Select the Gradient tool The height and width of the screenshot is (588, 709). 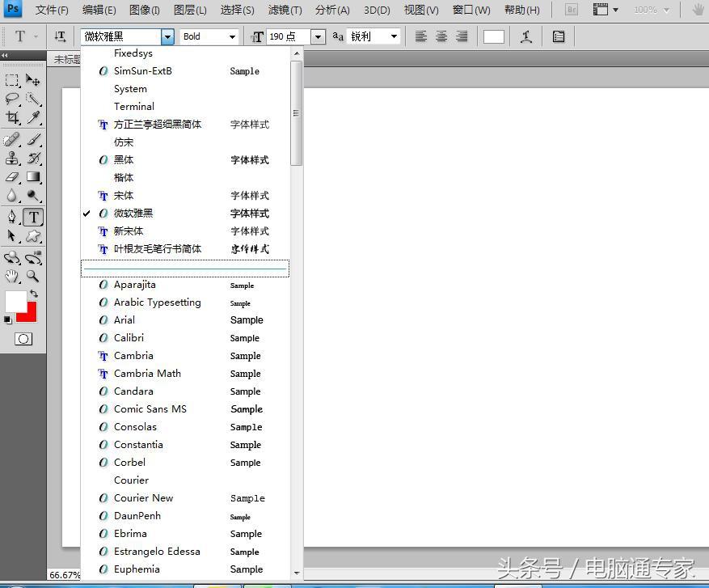(x=32, y=176)
